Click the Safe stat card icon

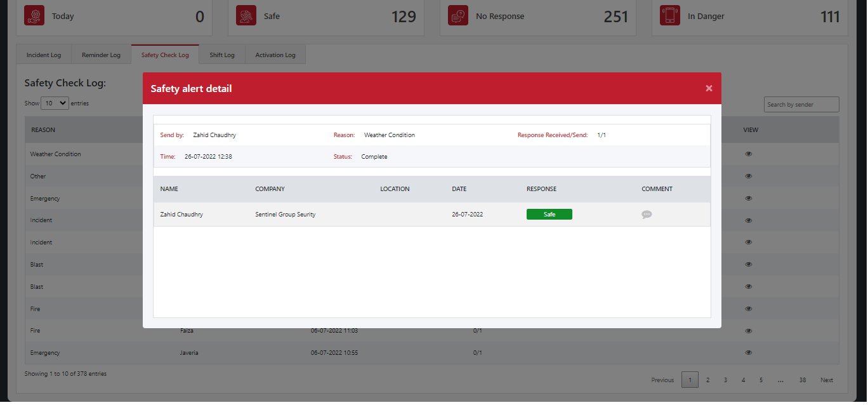(246, 16)
